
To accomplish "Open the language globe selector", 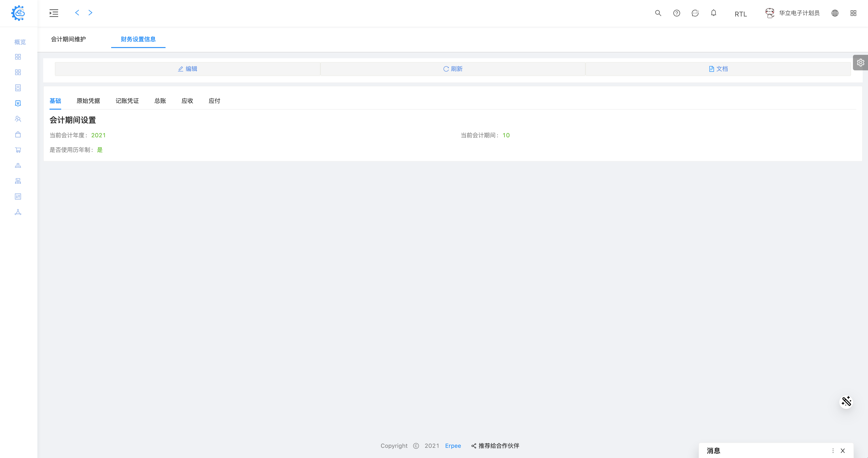I will [835, 13].
